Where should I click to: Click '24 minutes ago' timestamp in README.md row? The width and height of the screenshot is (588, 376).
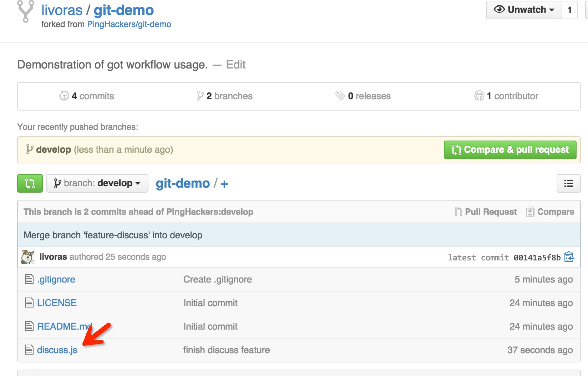(x=541, y=326)
